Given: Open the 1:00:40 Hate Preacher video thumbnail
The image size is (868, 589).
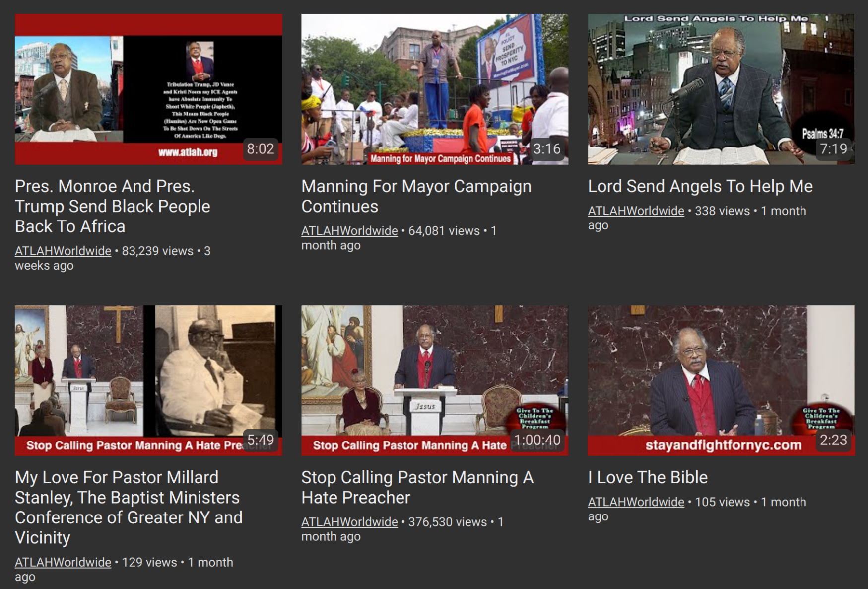Looking at the screenshot, I should (x=435, y=380).
